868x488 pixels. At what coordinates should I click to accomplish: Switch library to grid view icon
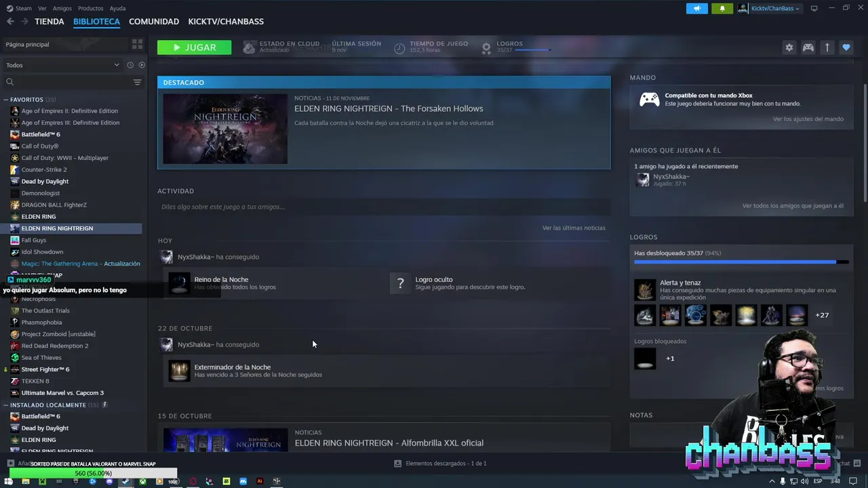pyautogui.click(x=137, y=44)
